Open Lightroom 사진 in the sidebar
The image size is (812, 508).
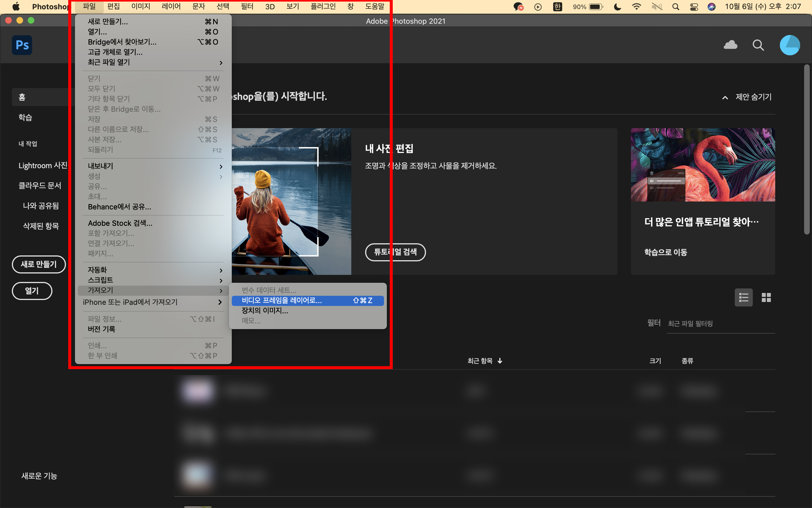(43, 166)
